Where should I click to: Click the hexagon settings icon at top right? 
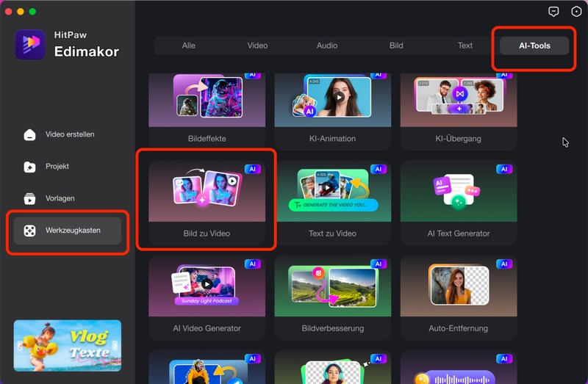click(576, 12)
